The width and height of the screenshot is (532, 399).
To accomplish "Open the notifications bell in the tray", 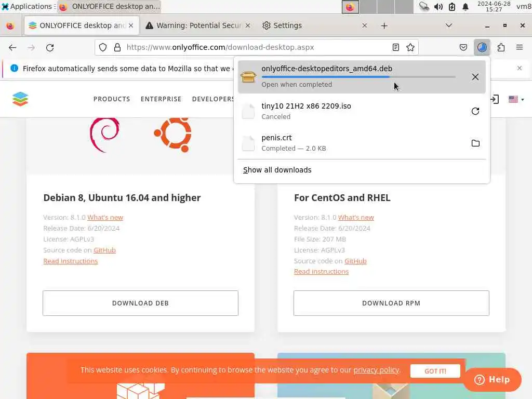I will coord(465,6).
